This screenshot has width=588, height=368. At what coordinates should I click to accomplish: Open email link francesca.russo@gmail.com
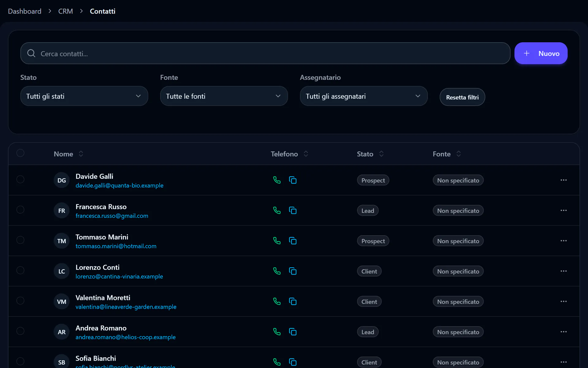point(112,216)
